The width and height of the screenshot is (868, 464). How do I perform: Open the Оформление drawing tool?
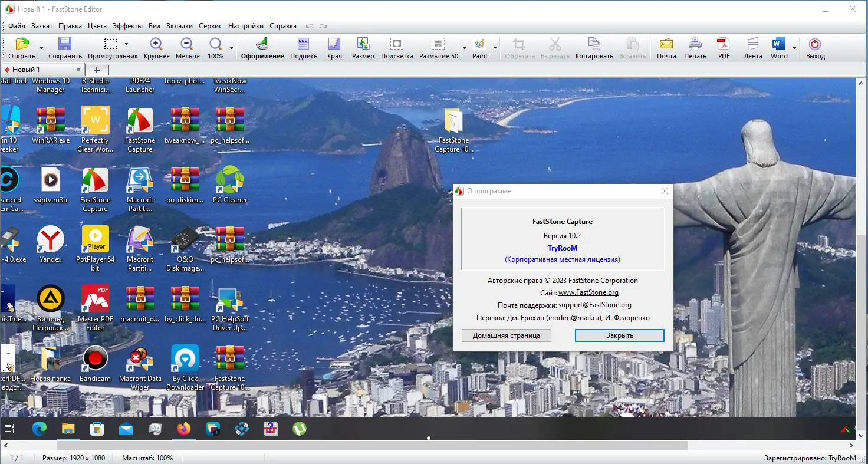click(x=262, y=47)
